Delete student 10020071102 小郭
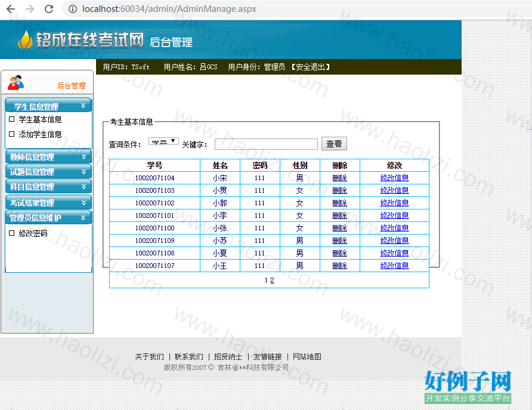The height and width of the screenshot is (410, 532). [x=339, y=203]
